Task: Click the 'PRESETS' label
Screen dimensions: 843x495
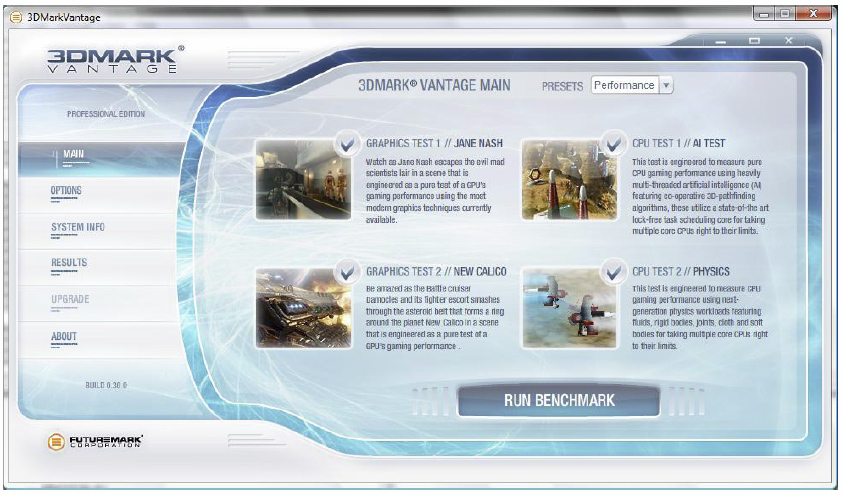Action: coord(562,87)
